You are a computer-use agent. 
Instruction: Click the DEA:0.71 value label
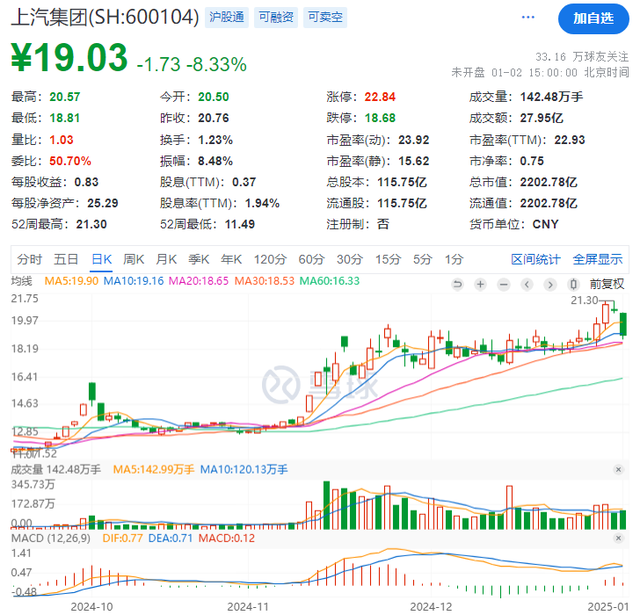coord(170,538)
